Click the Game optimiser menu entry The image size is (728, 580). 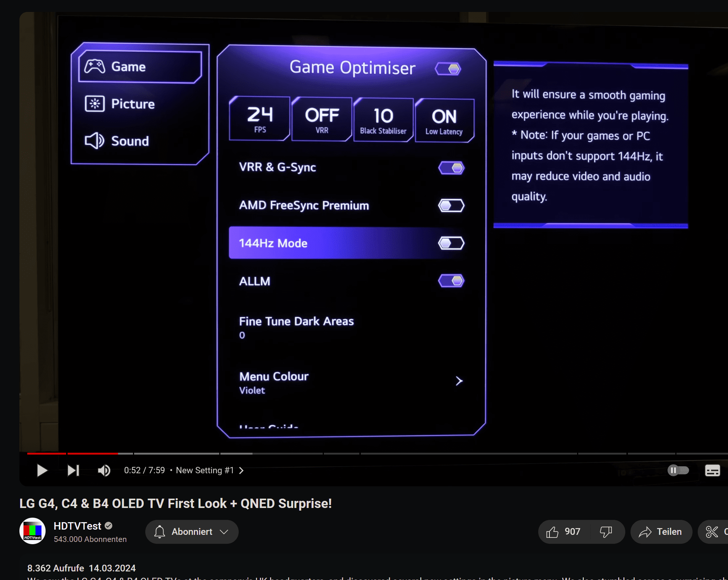[140, 67]
